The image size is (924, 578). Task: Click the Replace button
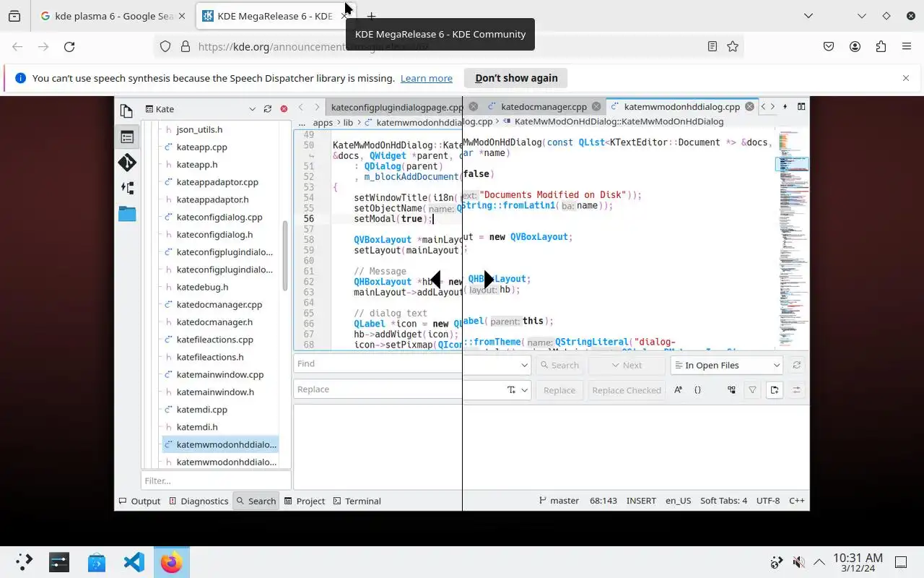[x=559, y=390]
